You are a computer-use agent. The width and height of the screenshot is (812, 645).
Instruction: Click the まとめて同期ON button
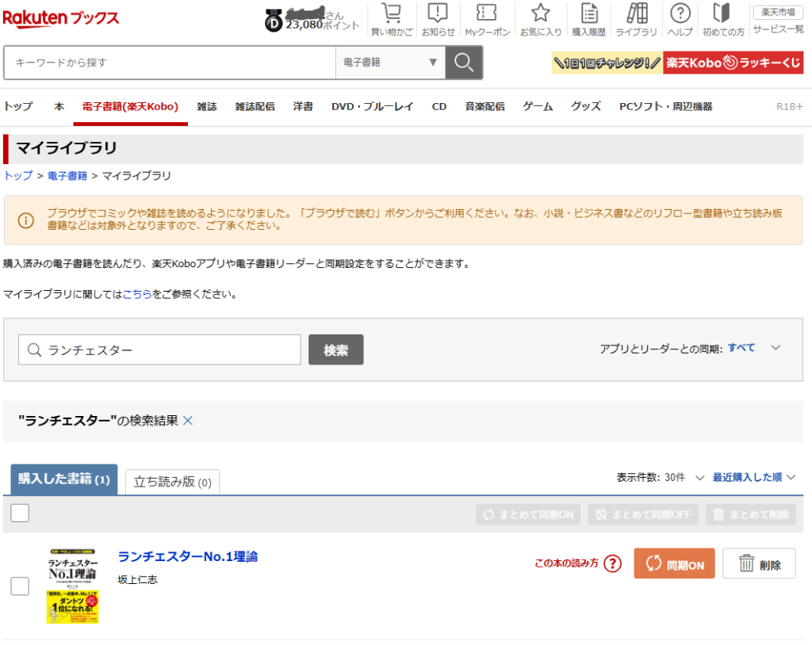coord(528,514)
